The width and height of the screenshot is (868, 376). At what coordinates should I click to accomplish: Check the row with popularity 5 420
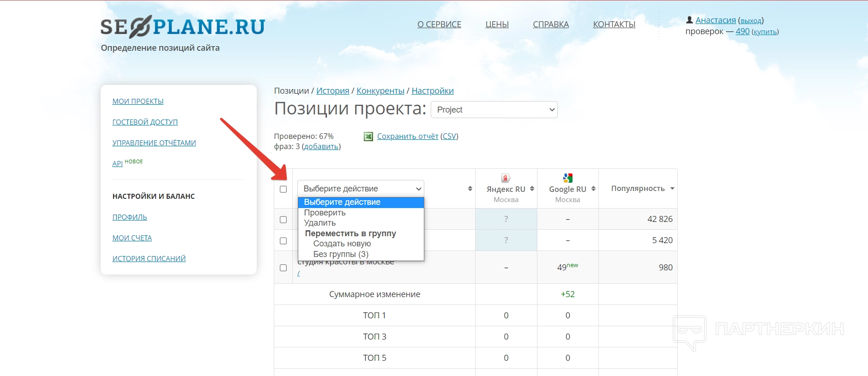(283, 241)
